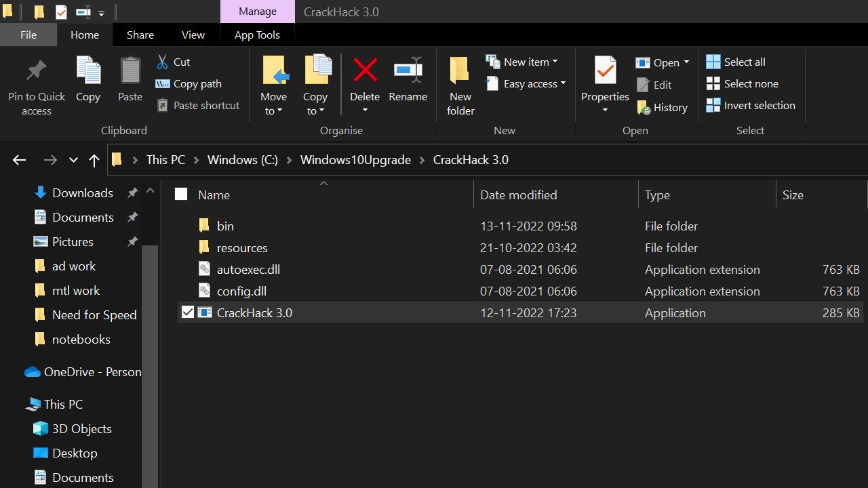Click Select all in the ribbon
This screenshot has height=488, width=868.
tap(736, 62)
